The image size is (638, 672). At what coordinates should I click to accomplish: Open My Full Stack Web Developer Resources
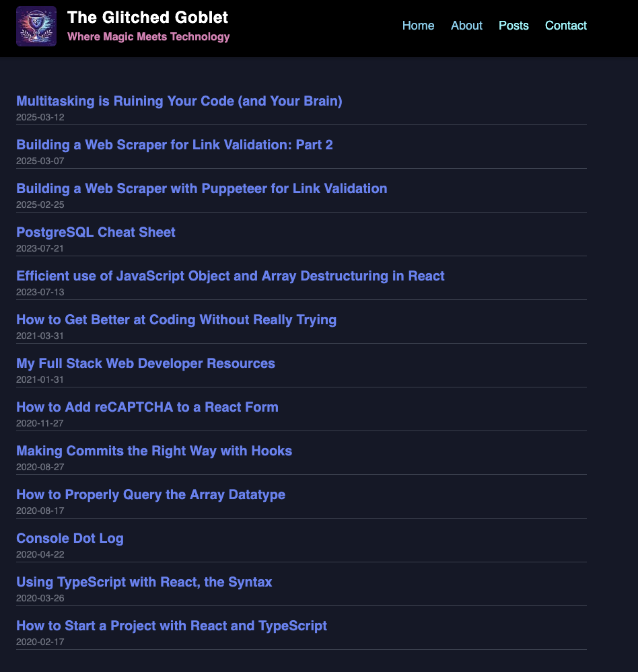click(145, 363)
